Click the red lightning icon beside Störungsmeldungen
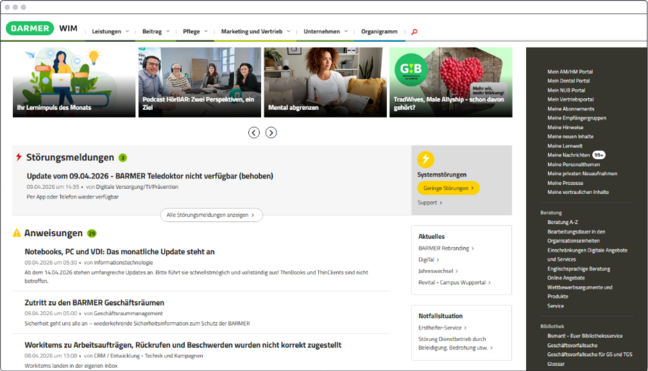This screenshot has width=648, height=371. pos(19,157)
